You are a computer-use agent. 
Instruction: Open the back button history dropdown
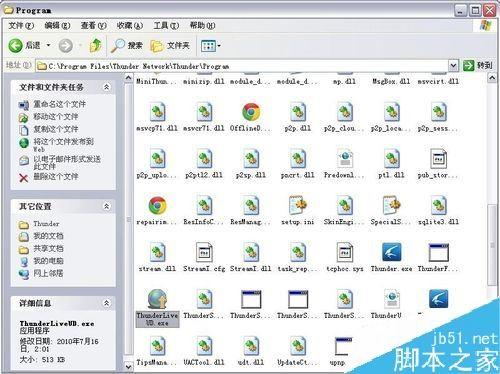pyautogui.click(x=48, y=45)
